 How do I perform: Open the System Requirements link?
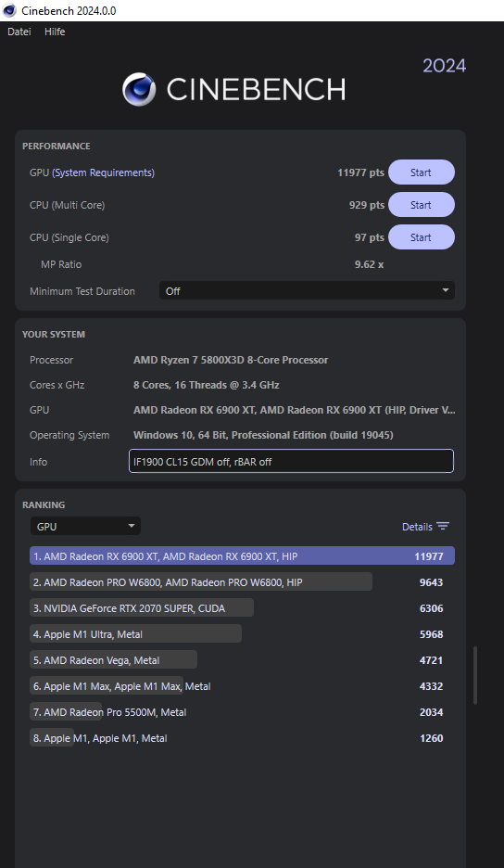tap(104, 172)
